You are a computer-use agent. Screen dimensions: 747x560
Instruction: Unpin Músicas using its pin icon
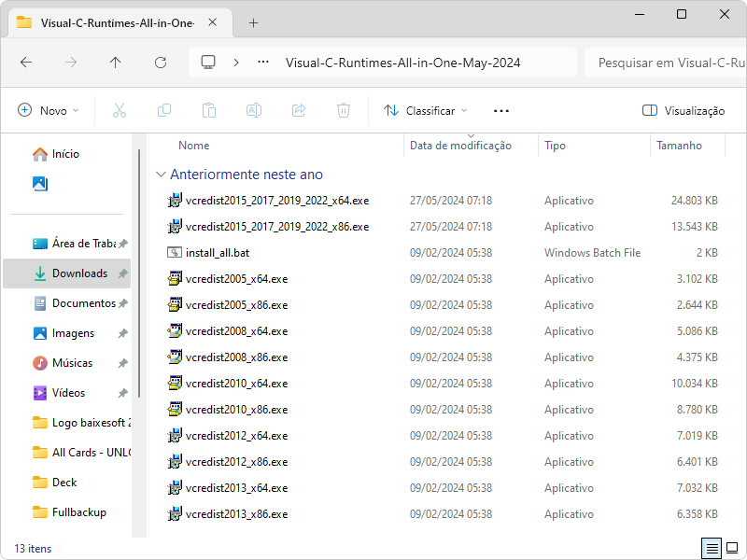tap(123, 363)
